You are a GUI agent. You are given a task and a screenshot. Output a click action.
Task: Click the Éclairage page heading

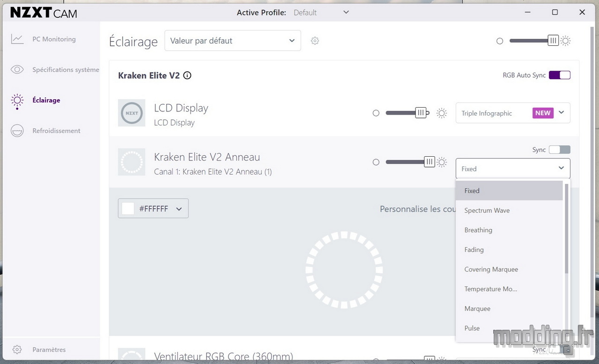133,41
